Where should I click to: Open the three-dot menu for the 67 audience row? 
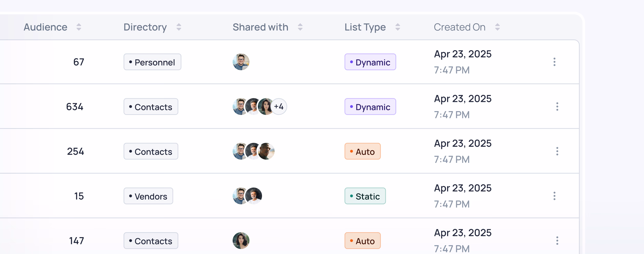pyautogui.click(x=555, y=62)
